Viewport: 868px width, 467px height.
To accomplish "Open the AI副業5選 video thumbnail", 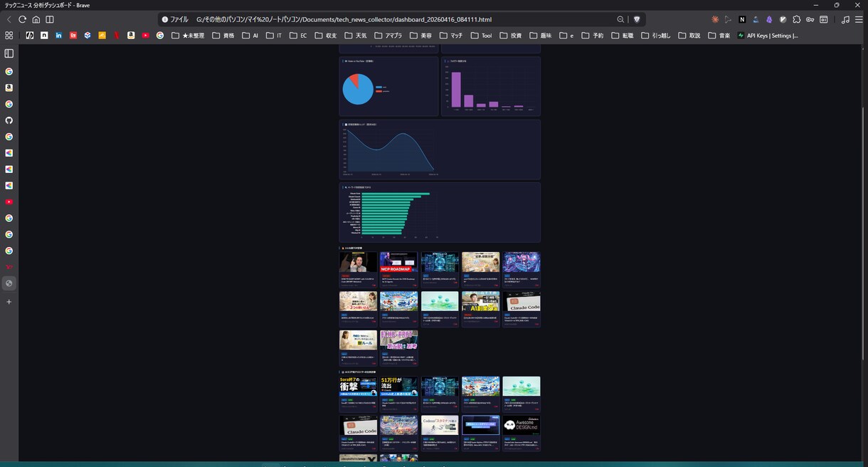I will (480, 301).
